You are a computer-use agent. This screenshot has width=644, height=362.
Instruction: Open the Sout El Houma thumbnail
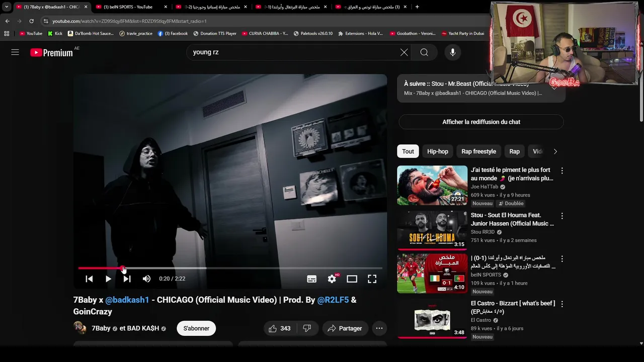pos(432,230)
